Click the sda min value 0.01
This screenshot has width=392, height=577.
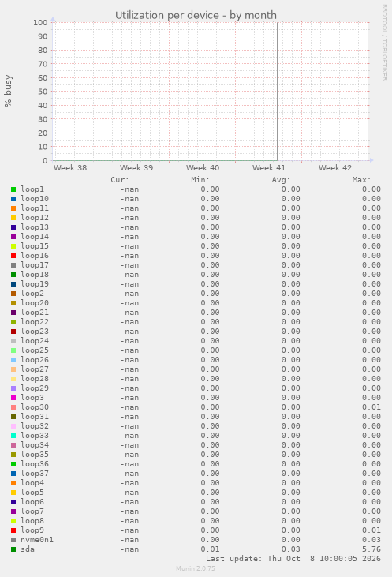(210, 549)
